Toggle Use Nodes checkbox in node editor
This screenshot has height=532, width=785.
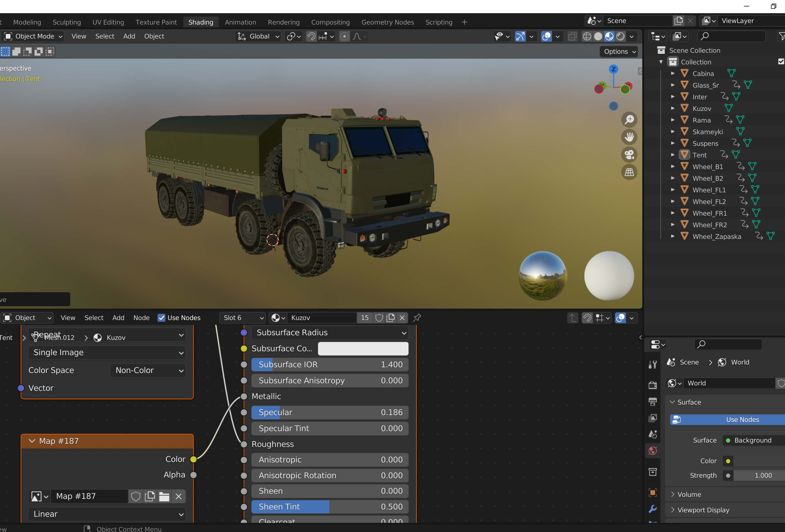point(161,318)
